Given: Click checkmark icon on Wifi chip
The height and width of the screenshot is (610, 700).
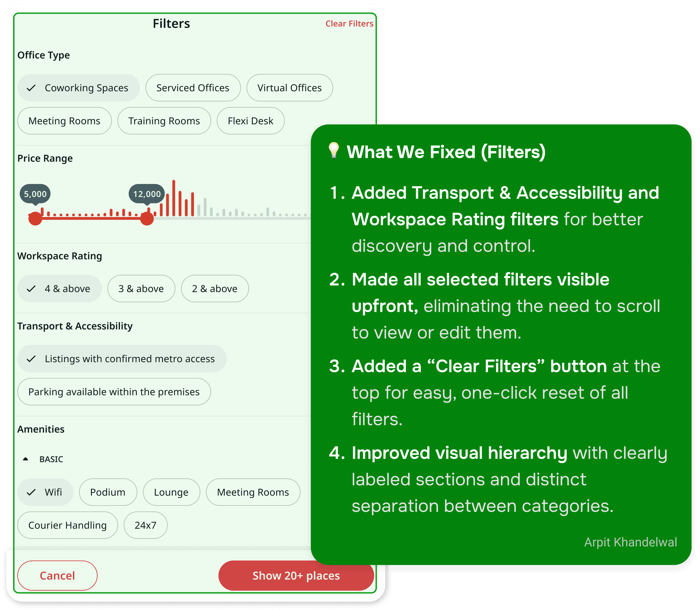Looking at the screenshot, I should point(31,492).
